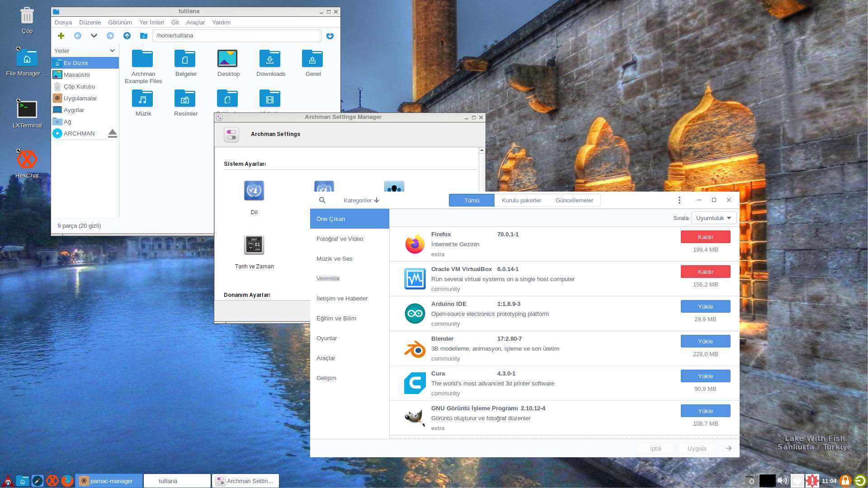Open the volume control in the system tray
Image resolution: width=868 pixels, height=488 pixels.
pyautogui.click(x=783, y=481)
